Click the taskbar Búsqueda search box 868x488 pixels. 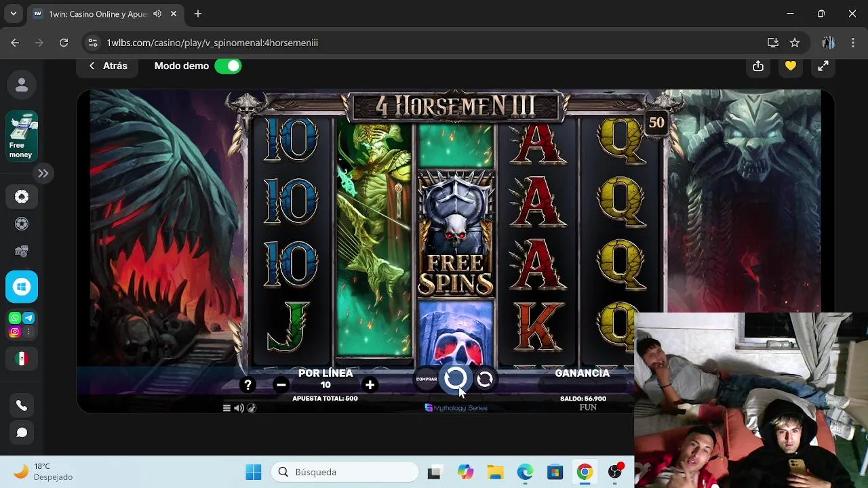(346, 472)
